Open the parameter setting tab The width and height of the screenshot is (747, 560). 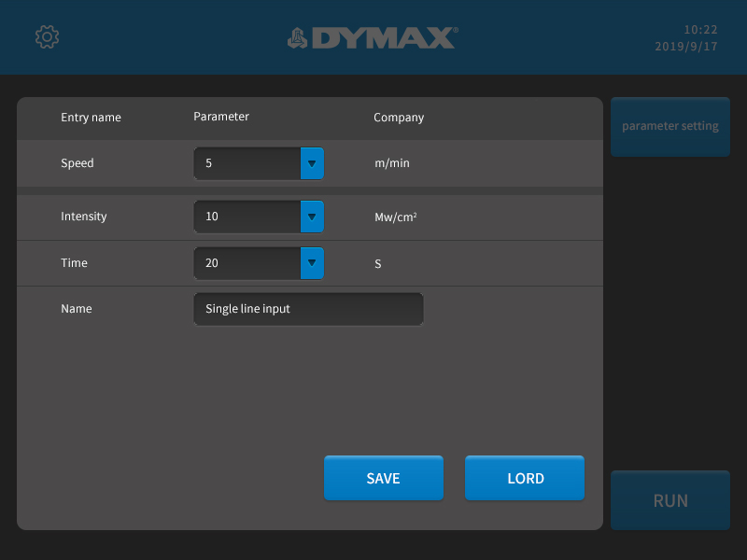click(670, 127)
